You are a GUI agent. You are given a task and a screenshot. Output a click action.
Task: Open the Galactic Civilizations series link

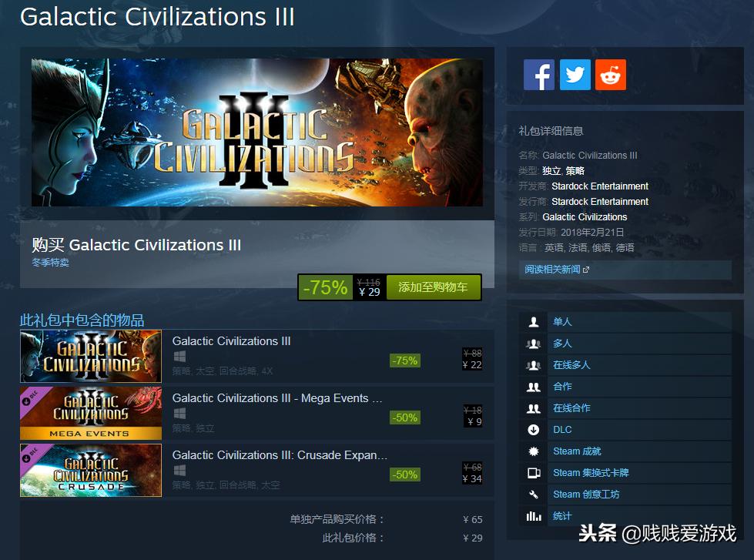pos(585,217)
